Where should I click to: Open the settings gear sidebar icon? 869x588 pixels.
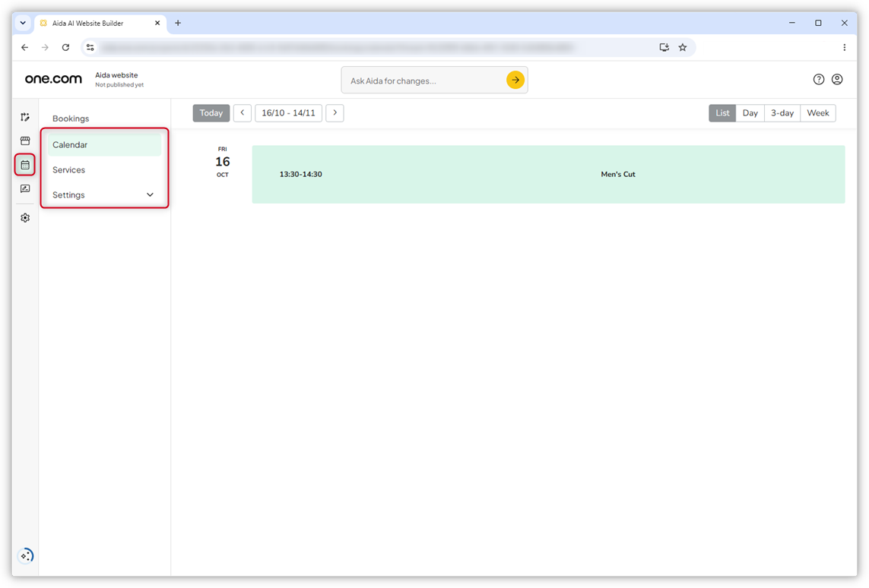pyautogui.click(x=25, y=218)
